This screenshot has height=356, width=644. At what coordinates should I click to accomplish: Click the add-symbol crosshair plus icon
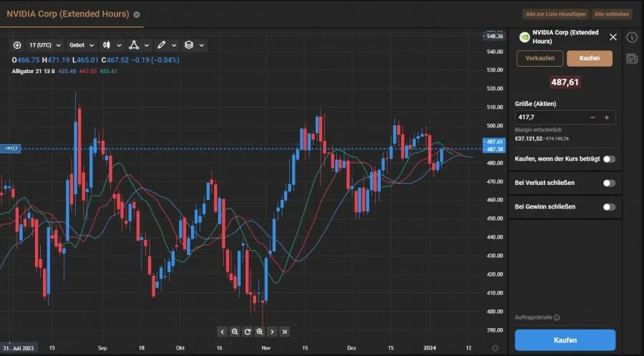coord(17,45)
